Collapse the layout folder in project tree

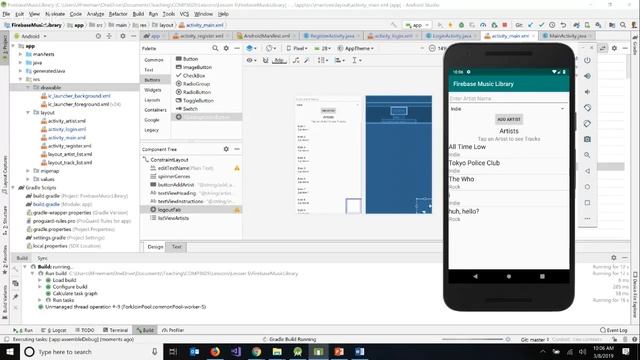(x=28, y=112)
